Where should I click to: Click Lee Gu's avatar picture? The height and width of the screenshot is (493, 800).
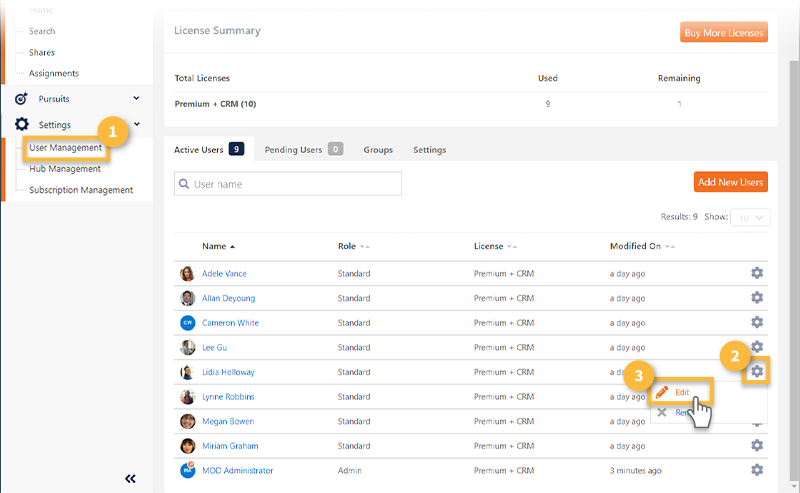tap(187, 347)
